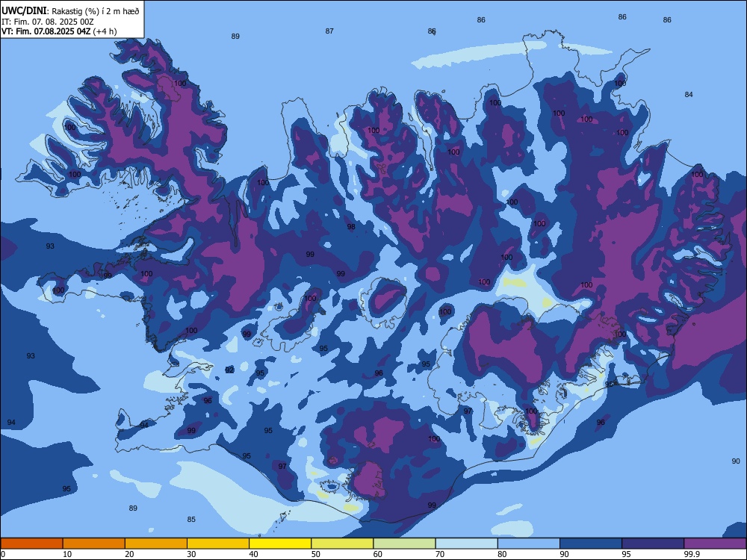
Task: Select the legend tick label '99.9'
Action: point(691,554)
